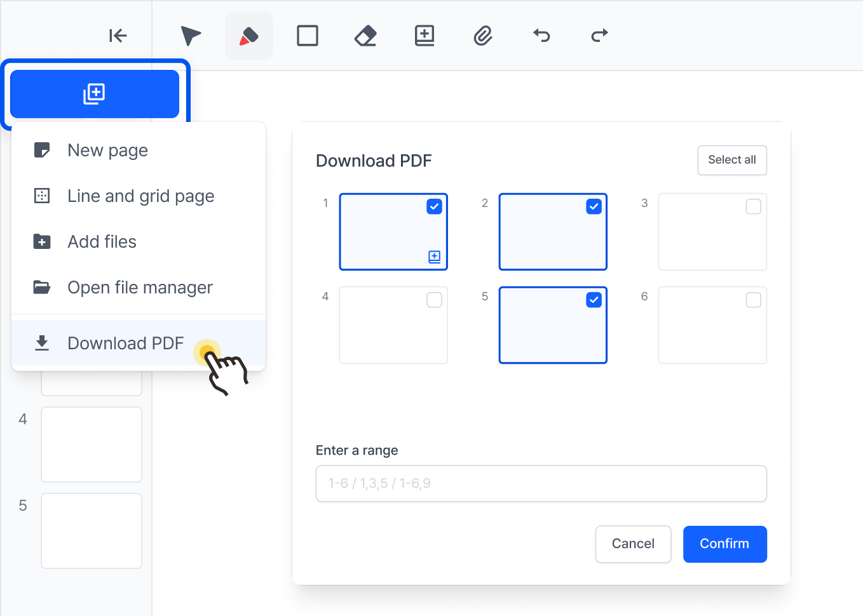Choose Line and grid page
The height and width of the screenshot is (616, 863).
pos(139,196)
